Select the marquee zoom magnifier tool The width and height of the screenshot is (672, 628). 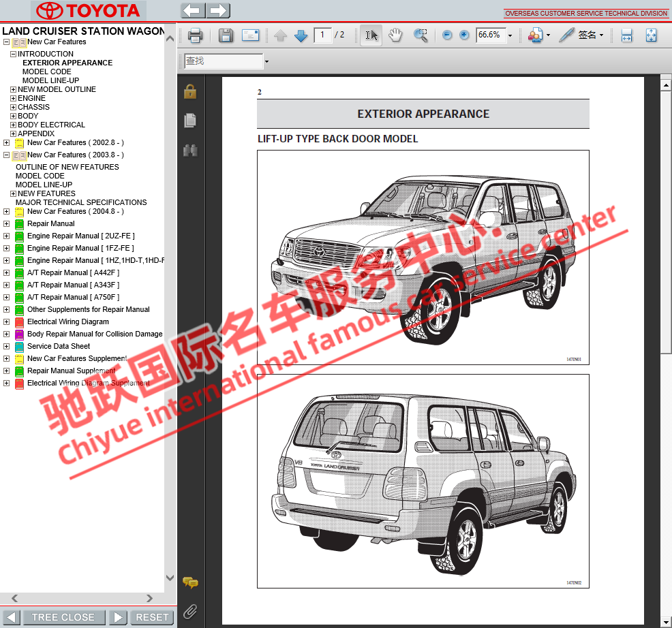coord(421,35)
